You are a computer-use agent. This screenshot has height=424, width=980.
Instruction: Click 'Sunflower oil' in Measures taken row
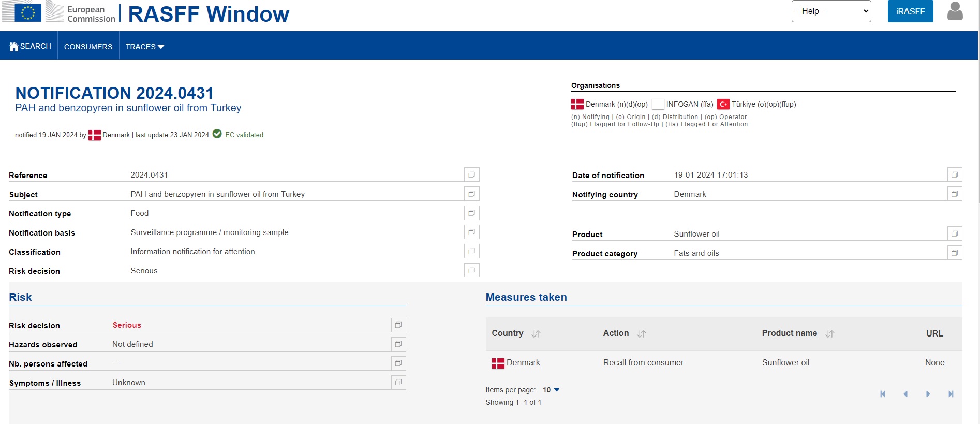785,363
